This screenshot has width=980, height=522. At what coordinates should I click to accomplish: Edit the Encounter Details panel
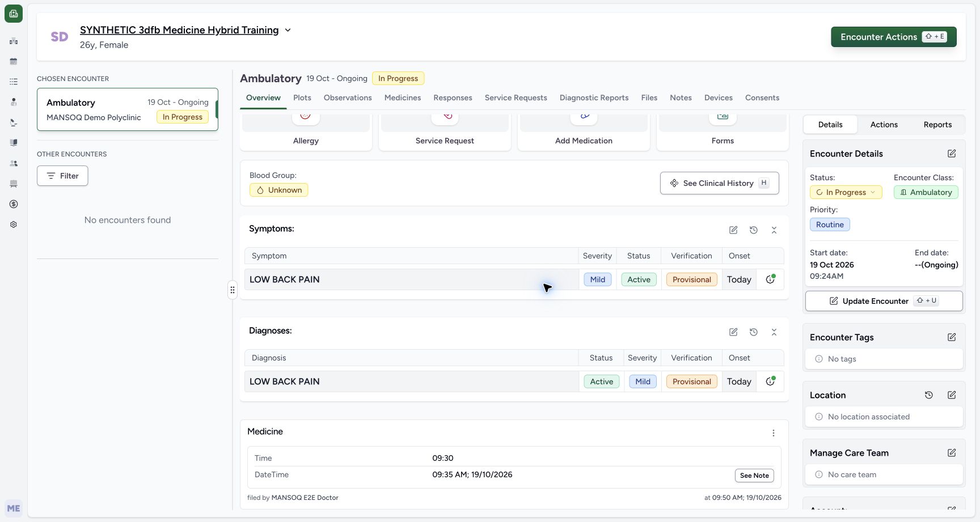point(952,154)
